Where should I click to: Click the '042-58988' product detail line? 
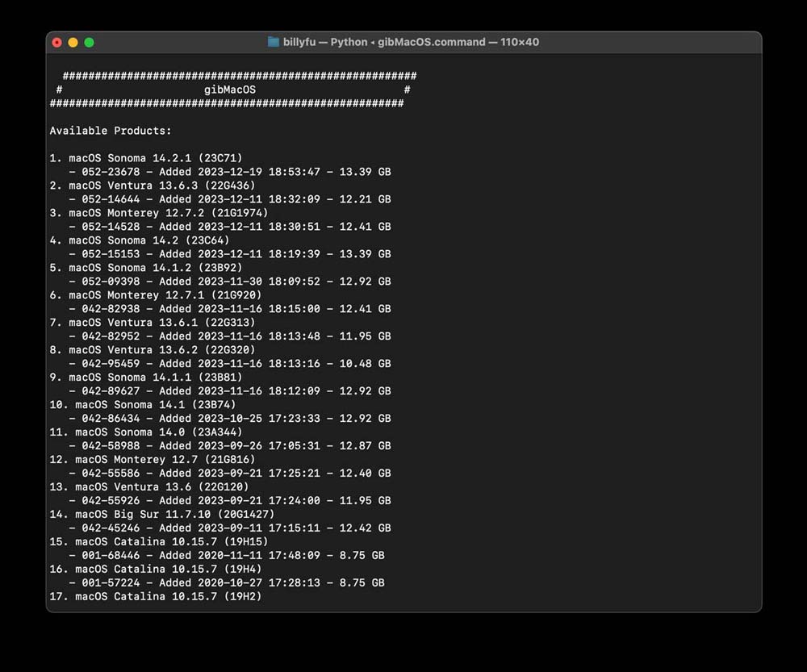229,446
